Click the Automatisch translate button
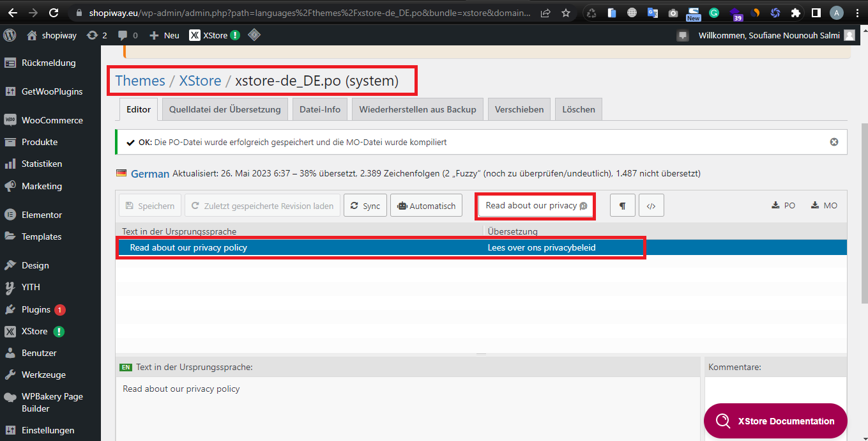 point(426,206)
